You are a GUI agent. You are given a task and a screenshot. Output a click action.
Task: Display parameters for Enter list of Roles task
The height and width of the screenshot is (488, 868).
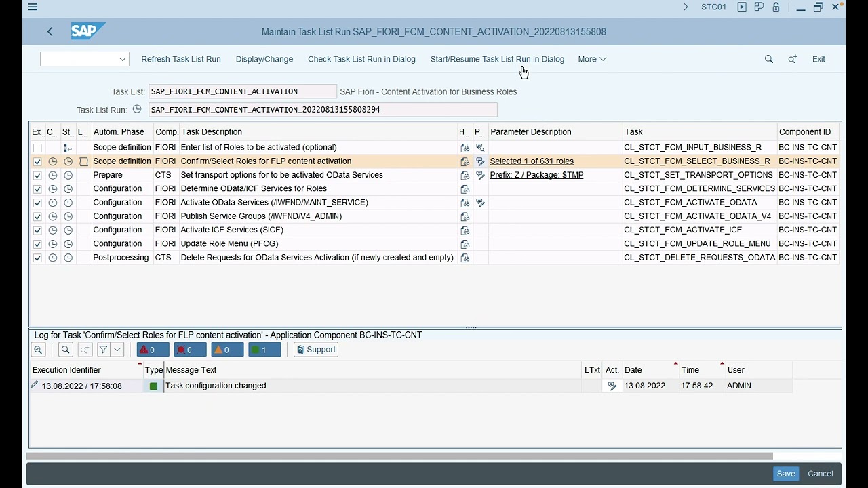(480, 148)
